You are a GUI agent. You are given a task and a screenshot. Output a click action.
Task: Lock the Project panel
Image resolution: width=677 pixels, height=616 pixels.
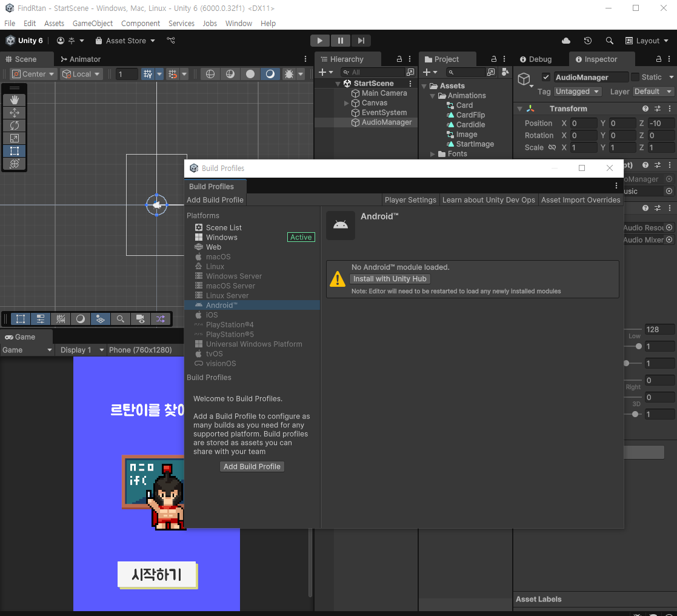[494, 59]
